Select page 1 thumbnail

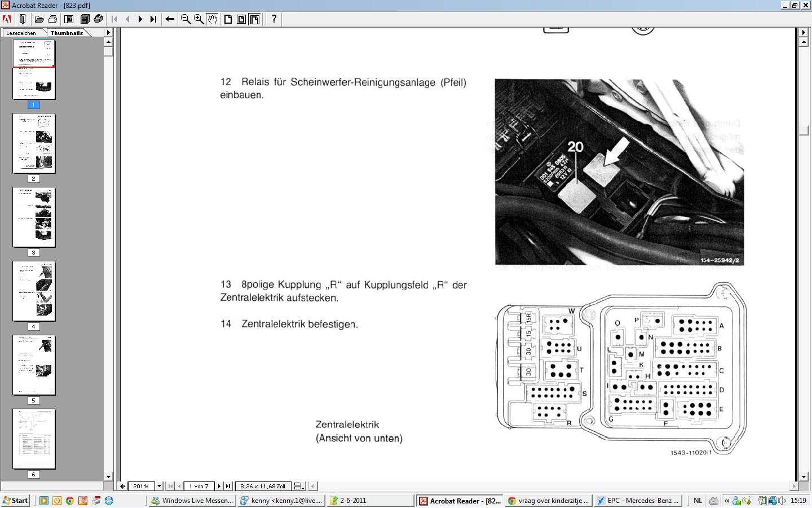pos(34,69)
